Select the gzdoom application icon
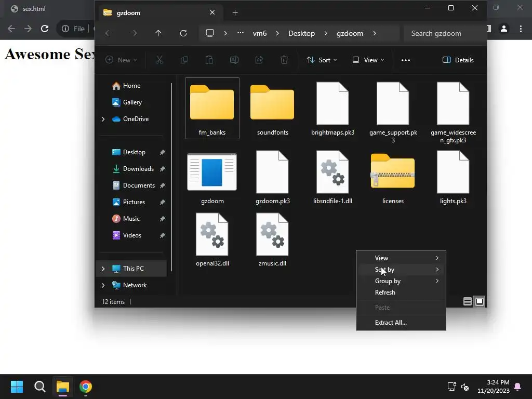Viewport: 532px width, 399px height. [x=212, y=172]
